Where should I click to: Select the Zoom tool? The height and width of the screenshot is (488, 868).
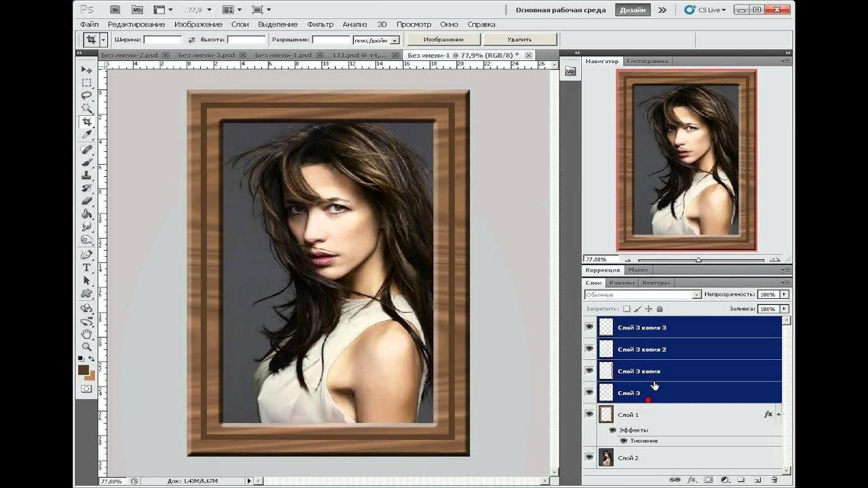coord(87,346)
